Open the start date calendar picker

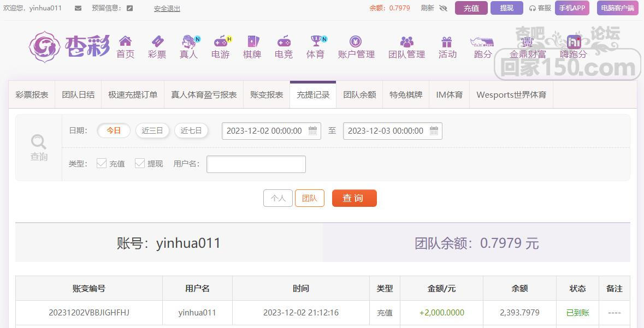coord(312,130)
